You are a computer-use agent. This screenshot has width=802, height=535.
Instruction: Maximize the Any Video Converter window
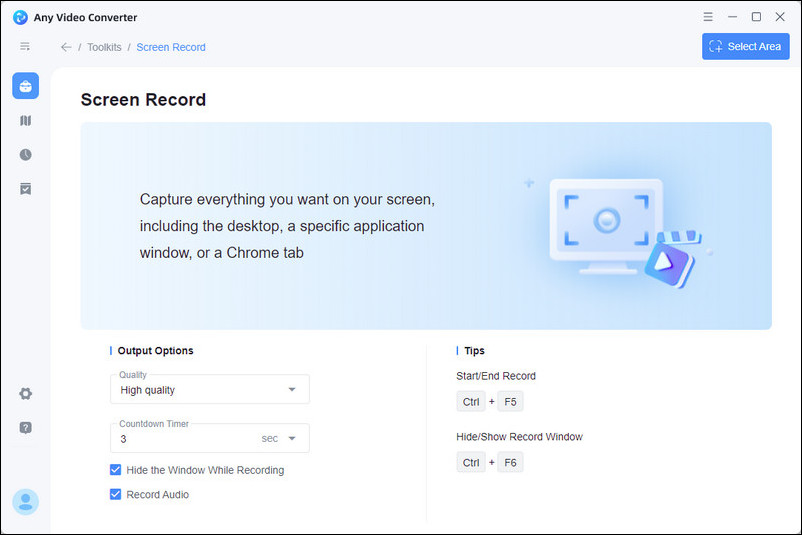coord(756,17)
